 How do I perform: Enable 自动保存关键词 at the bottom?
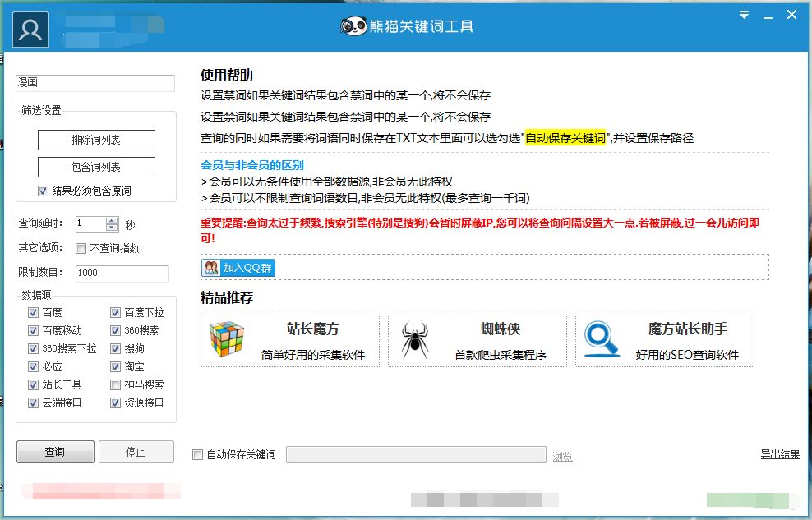pos(197,455)
